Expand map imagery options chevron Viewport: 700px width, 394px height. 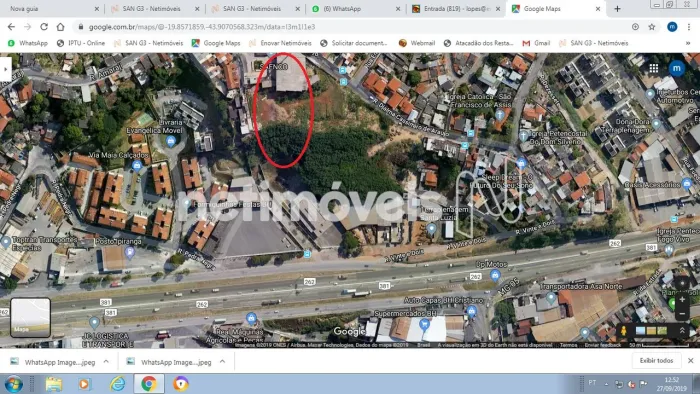point(682,331)
